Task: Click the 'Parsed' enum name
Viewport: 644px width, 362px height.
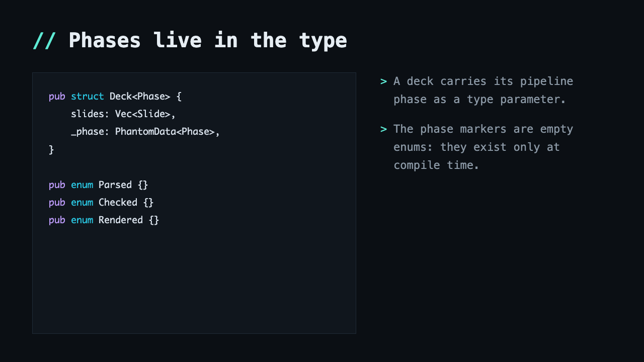Action: pos(115,185)
